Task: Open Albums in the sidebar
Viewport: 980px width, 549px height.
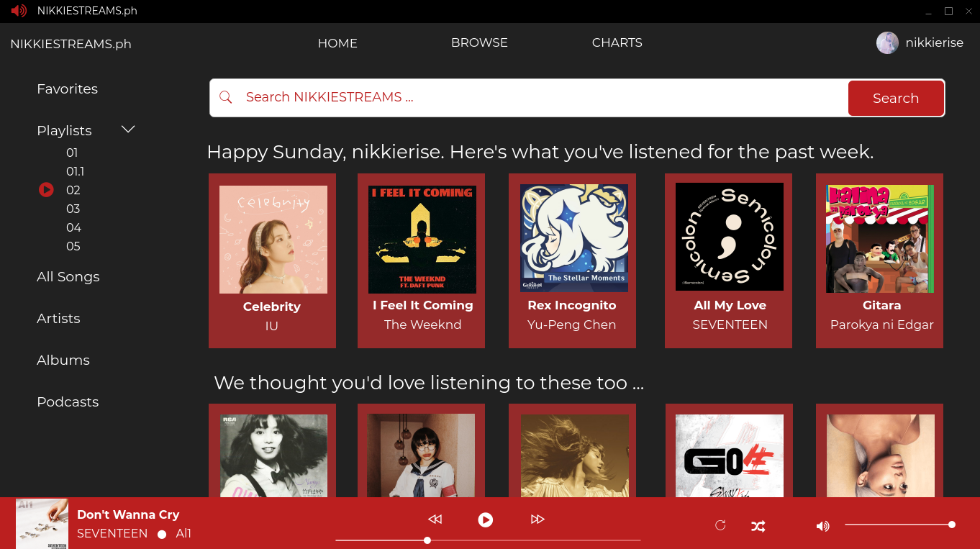Action: point(63,360)
